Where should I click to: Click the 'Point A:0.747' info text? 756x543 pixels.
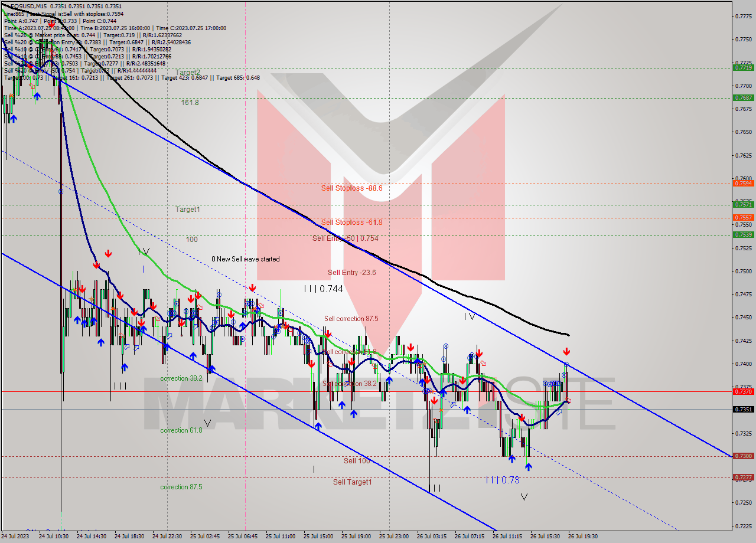tap(21, 20)
